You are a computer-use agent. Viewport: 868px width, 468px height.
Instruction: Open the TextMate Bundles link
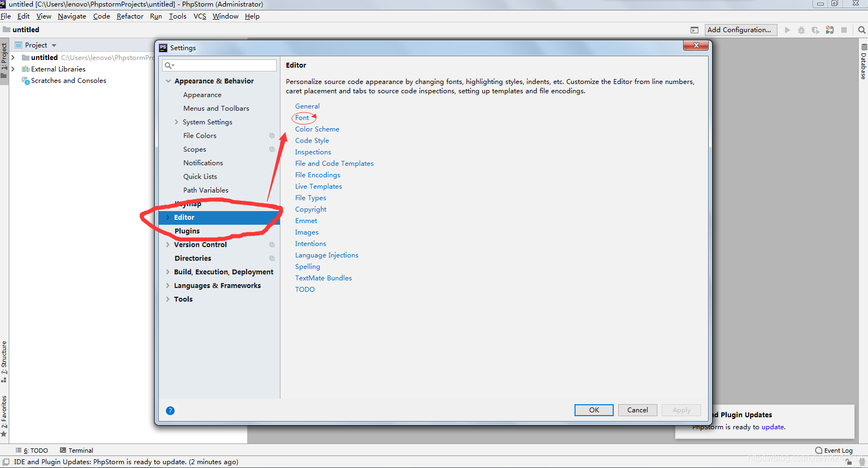pos(324,278)
